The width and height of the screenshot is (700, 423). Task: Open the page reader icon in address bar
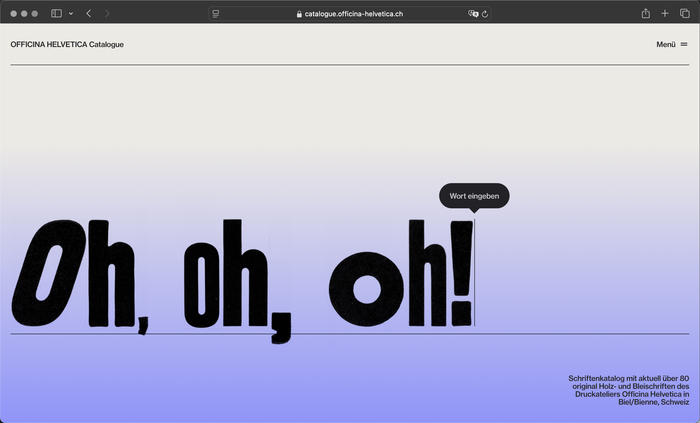[x=216, y=14]
